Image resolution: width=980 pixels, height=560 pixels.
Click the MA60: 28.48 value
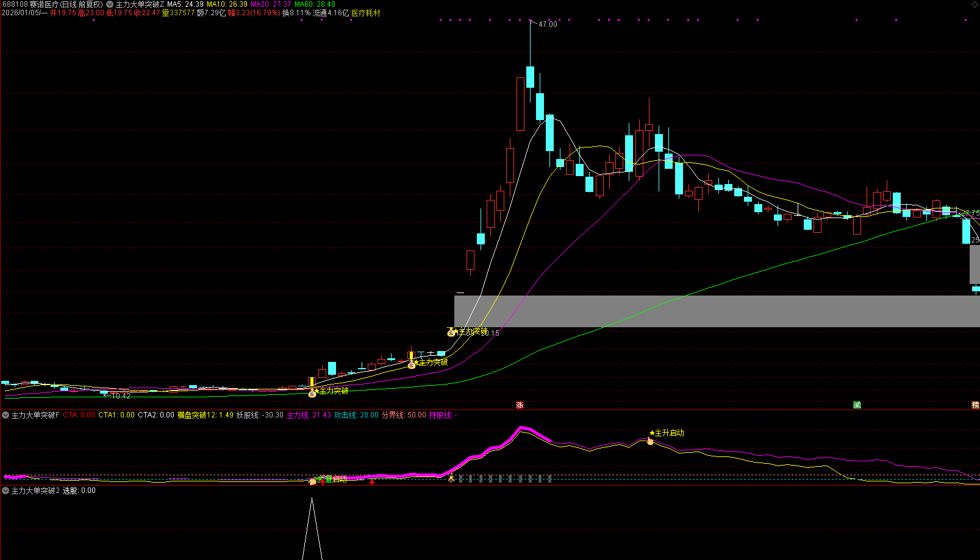point(315,4)
